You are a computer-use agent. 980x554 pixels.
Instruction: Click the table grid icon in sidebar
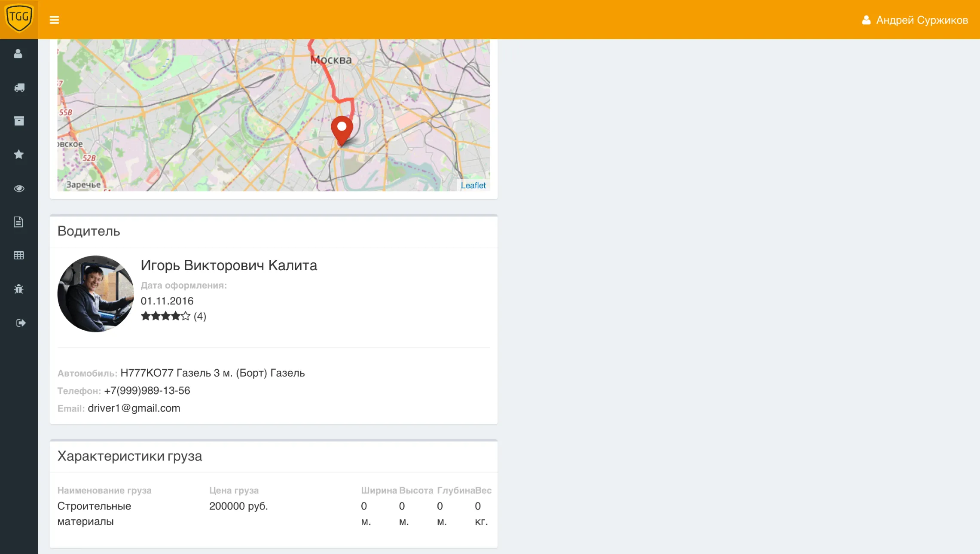(19, 255)
